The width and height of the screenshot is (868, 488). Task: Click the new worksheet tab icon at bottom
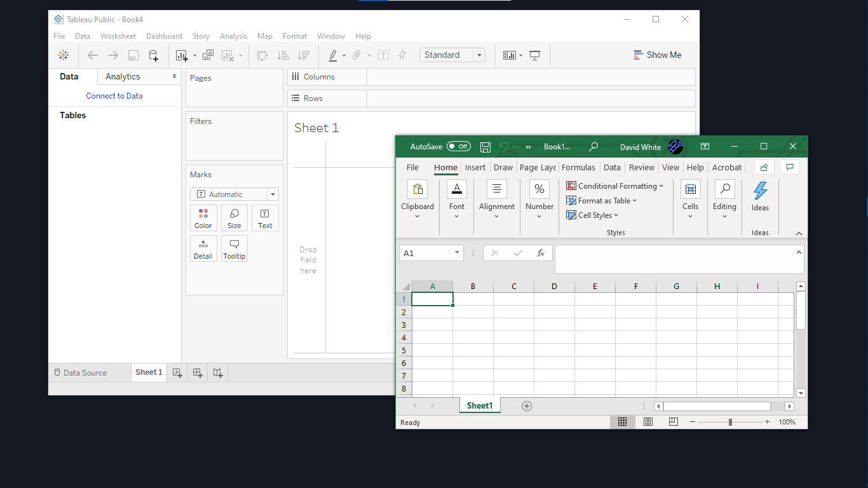click(x=177, y=373)
